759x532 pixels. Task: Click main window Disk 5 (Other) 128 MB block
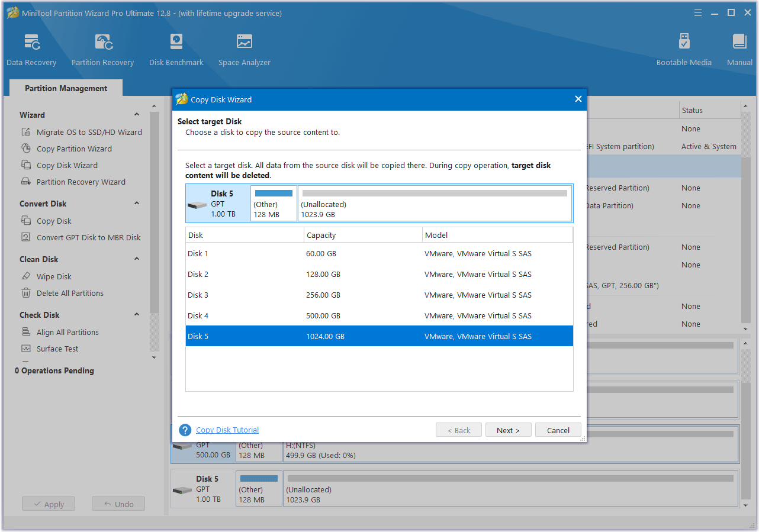pos(259,488)
